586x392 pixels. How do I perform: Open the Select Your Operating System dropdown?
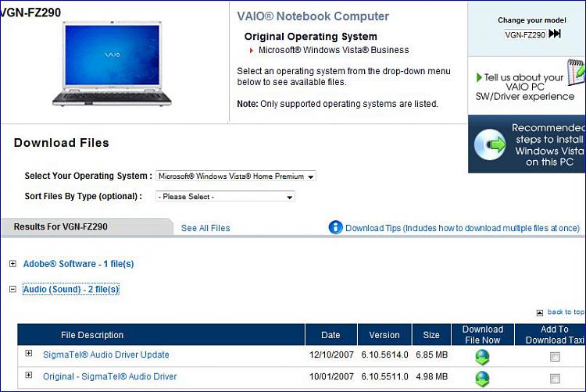(x=235, y=176)
